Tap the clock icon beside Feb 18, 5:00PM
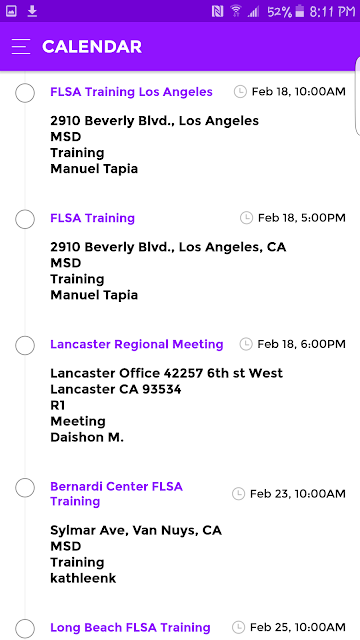 [246, 218]
